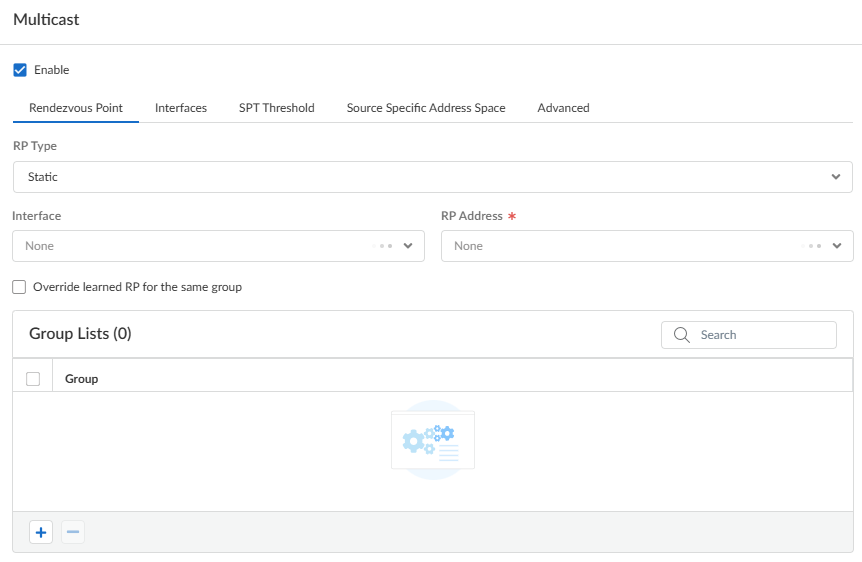The height and width of the screenshot is (562, 862).
Task: Go to Source Specific Address Space tab
Action: coord(426,108)
